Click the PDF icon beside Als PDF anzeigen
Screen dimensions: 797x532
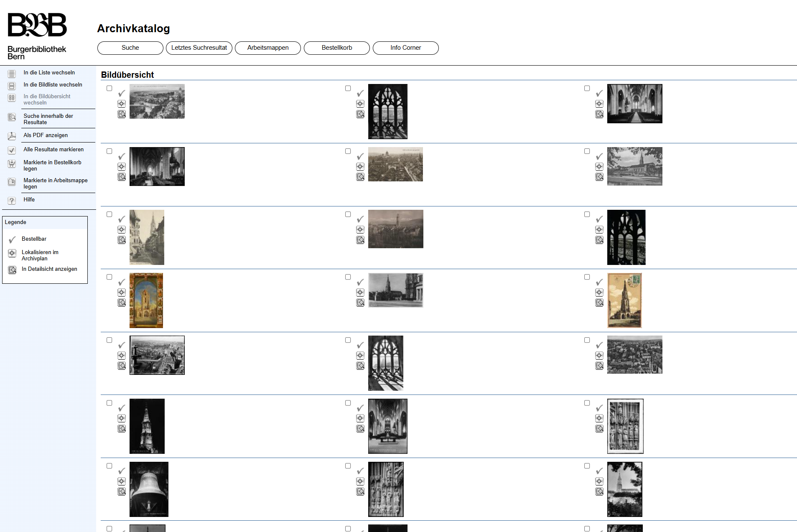(12, 136)
